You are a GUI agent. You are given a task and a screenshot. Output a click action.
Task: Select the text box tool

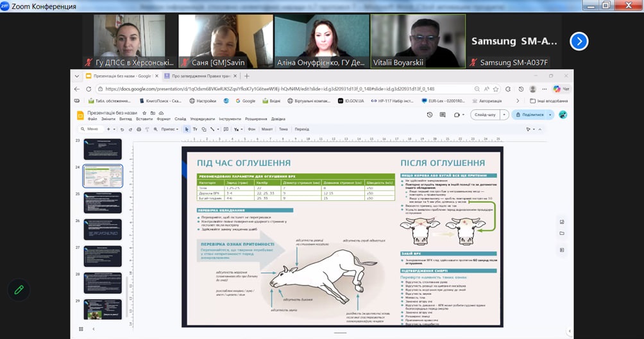click(x=196, y=129)
